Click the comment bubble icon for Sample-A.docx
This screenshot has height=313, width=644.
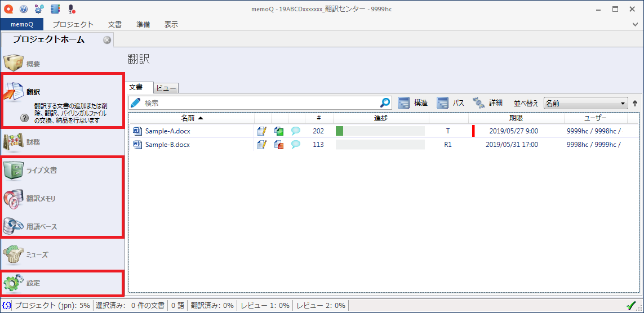click(x=296, y=131)
